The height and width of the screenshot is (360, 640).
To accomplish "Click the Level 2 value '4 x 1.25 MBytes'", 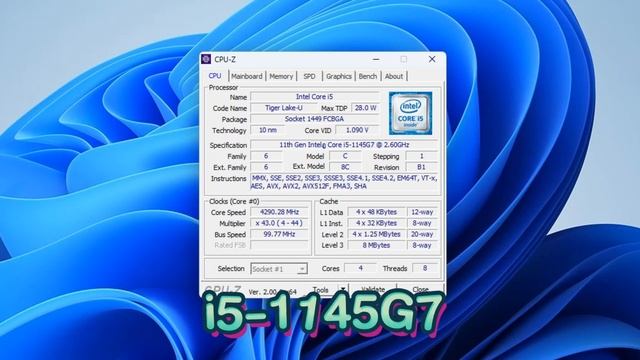I will point(376,234).
